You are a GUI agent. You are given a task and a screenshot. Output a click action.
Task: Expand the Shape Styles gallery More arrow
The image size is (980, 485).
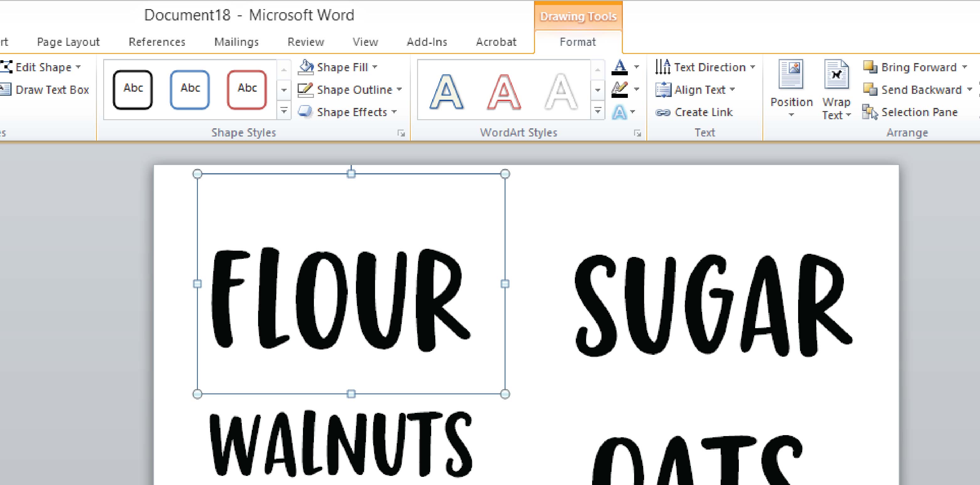(284, 111)
